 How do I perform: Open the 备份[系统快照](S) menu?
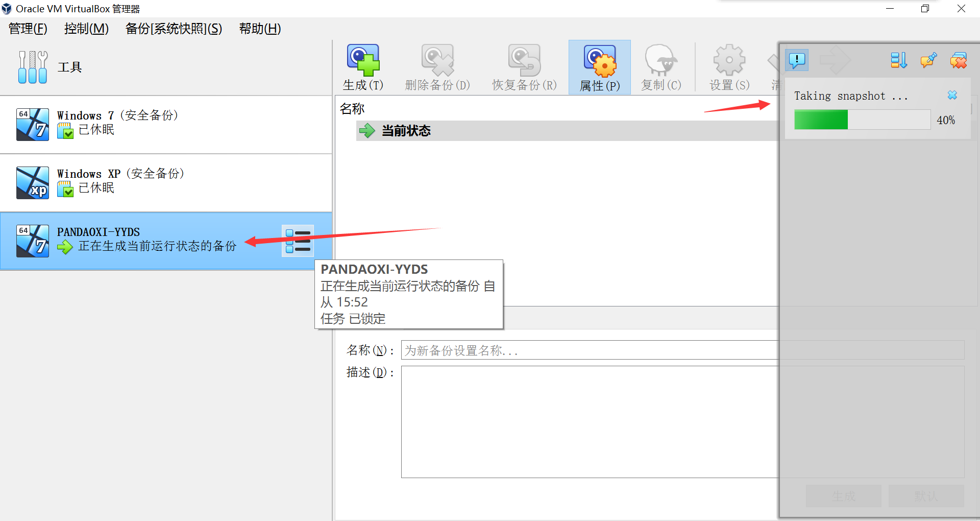[174, 29]
